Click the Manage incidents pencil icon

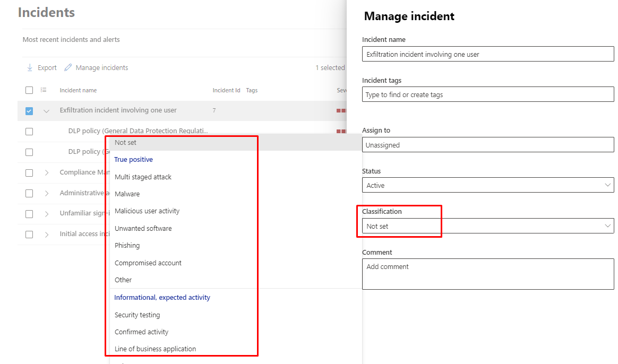click(68, 68)
